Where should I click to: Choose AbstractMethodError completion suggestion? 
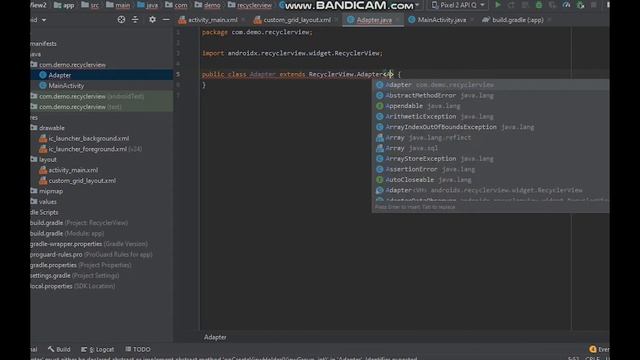point(491,96)
